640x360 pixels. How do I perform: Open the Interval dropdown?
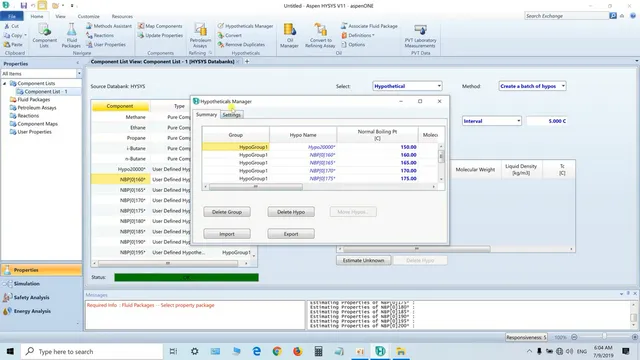tap(491, 121)
